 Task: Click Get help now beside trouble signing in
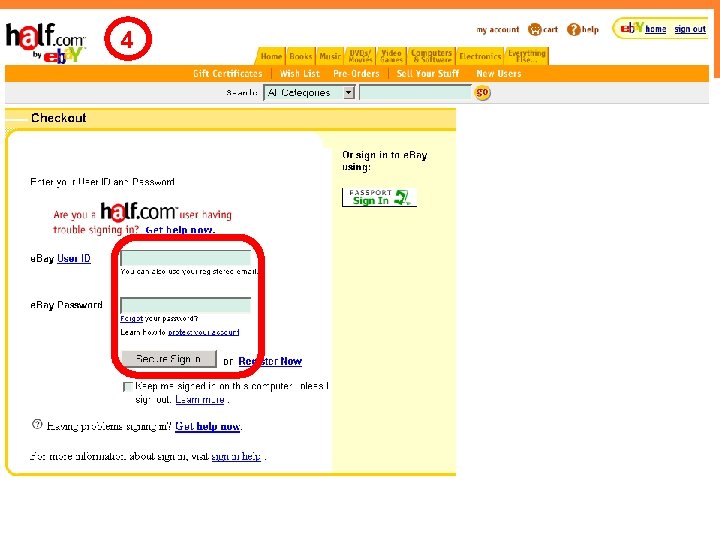(x=180, y=230)
